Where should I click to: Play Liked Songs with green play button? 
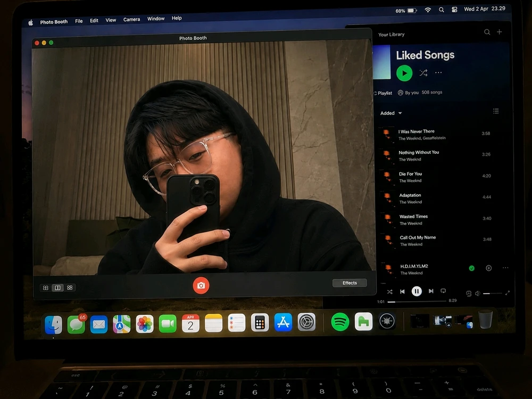(x=404, y=73)
